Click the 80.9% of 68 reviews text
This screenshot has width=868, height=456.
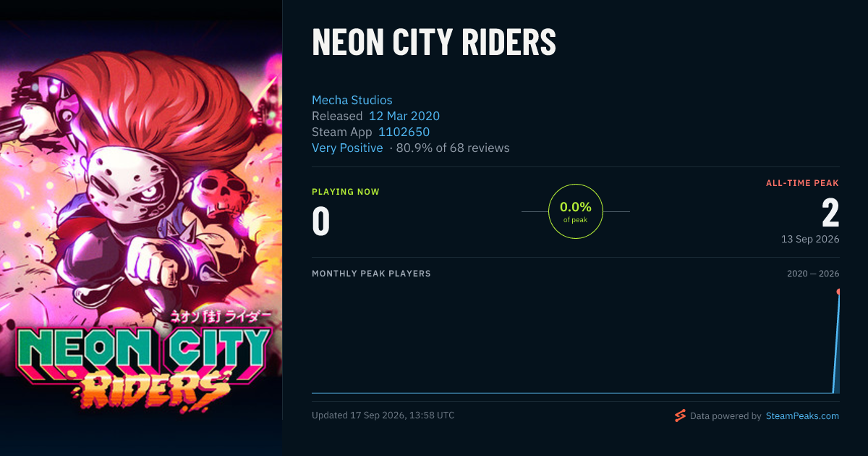(x=453, y=148)
